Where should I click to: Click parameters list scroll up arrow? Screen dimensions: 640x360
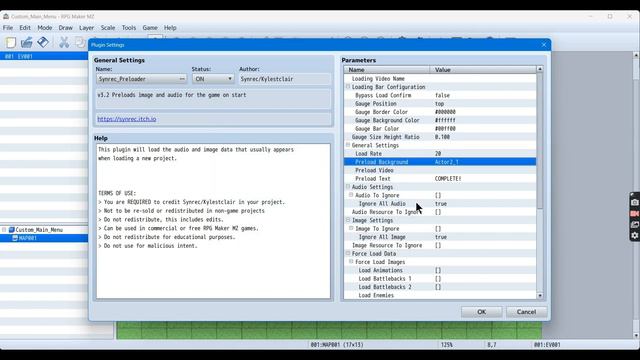point(540,69)
